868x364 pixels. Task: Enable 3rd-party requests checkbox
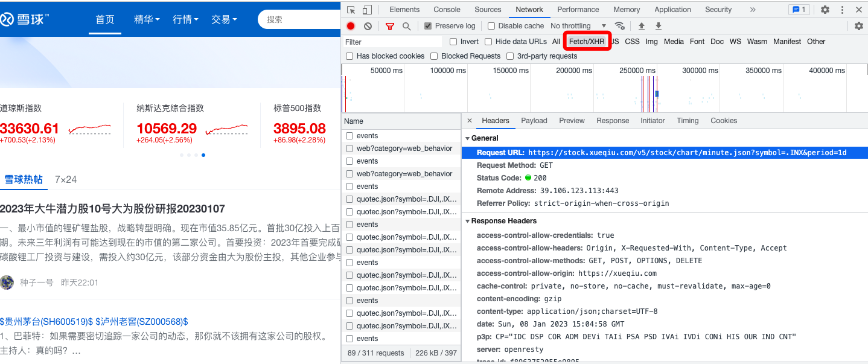click(510, 56)
